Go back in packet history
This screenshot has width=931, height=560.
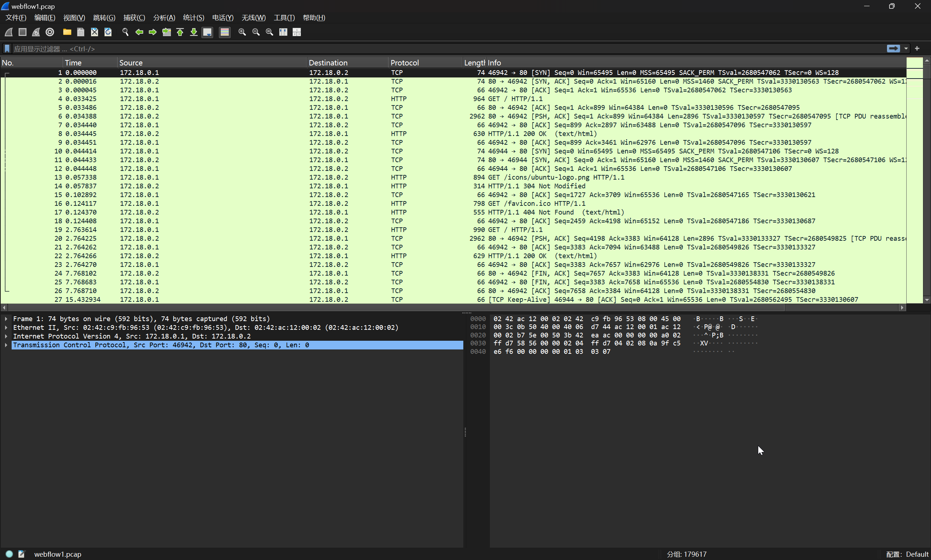[139, 32]
